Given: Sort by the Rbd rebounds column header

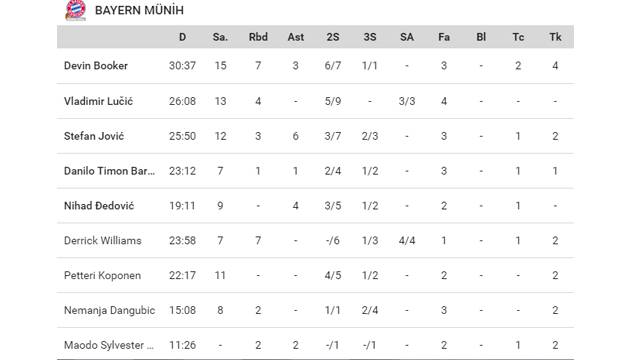Looking at the screenshot, I should (x=258, y=37).
